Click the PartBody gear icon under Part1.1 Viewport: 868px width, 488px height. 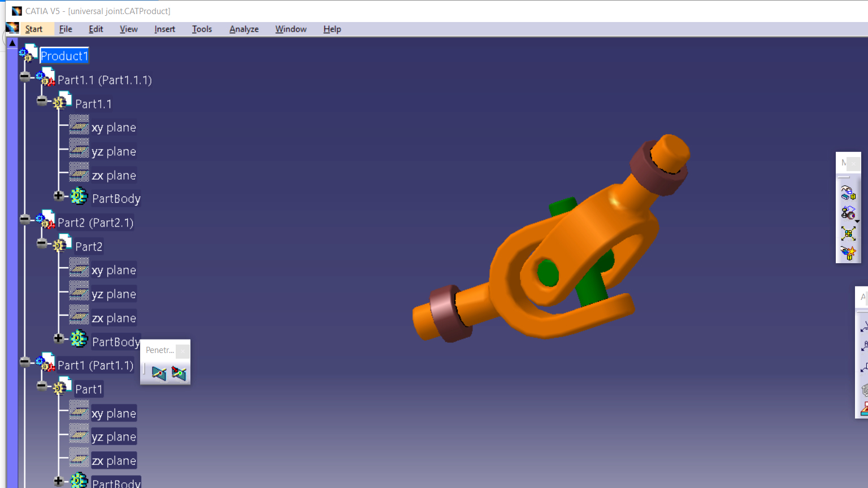[79, 196]
